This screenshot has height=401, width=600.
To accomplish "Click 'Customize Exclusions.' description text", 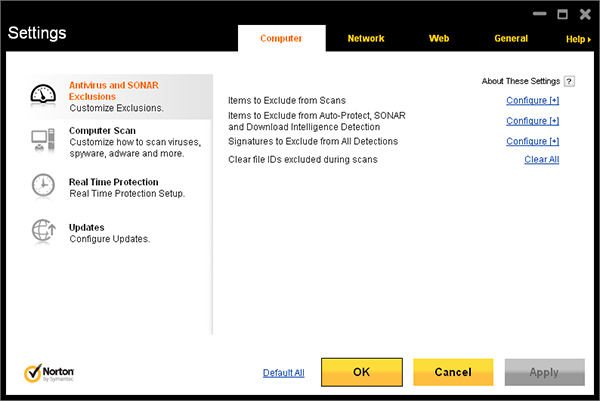I will click(116, 108).
